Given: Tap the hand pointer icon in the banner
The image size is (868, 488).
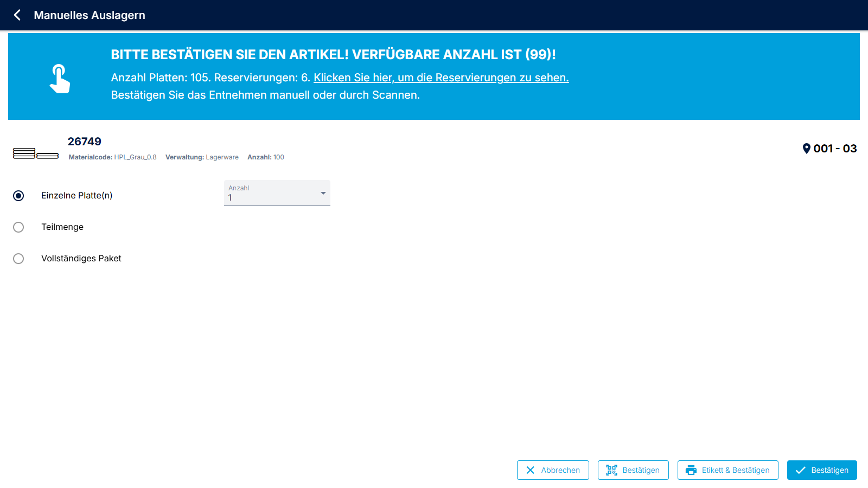Looking at the screenshot, I should coord(60,79).
